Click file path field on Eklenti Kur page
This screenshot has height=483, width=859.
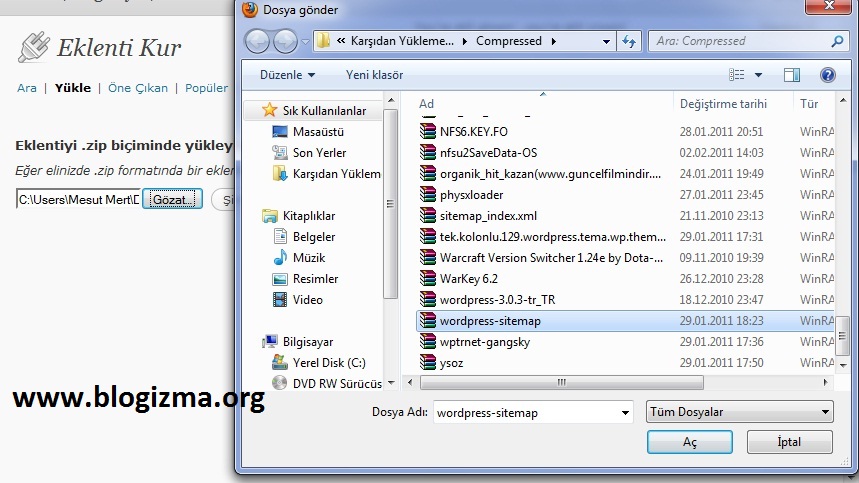[78, 199]
